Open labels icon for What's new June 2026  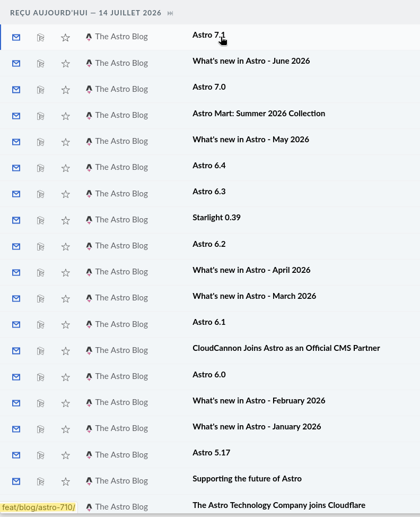click(40, 63)
